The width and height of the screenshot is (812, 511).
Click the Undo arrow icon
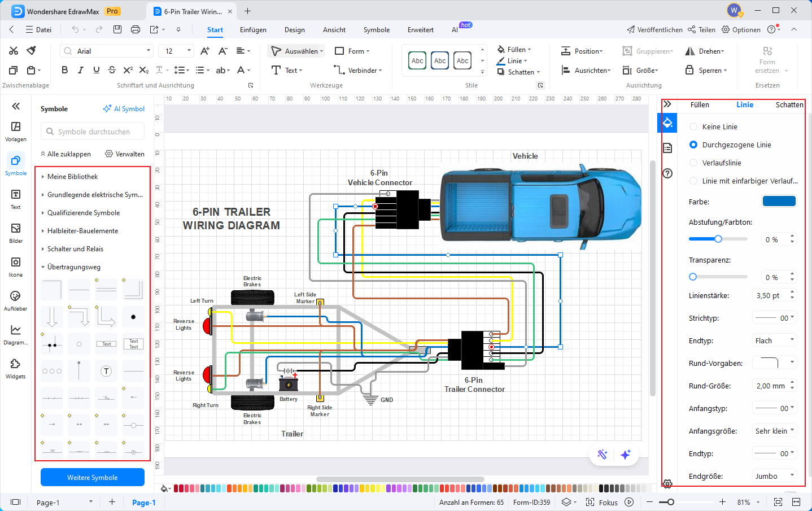pos(75,29)
